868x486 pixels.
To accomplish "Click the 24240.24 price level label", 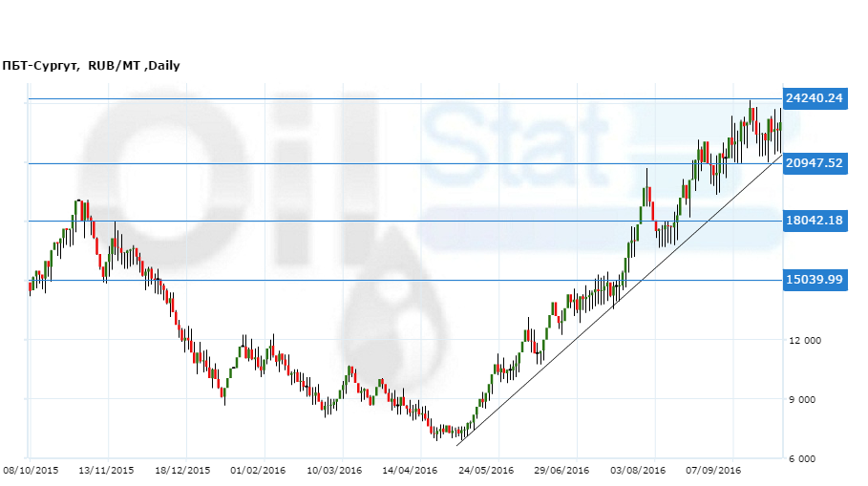I will pos(815,98).
